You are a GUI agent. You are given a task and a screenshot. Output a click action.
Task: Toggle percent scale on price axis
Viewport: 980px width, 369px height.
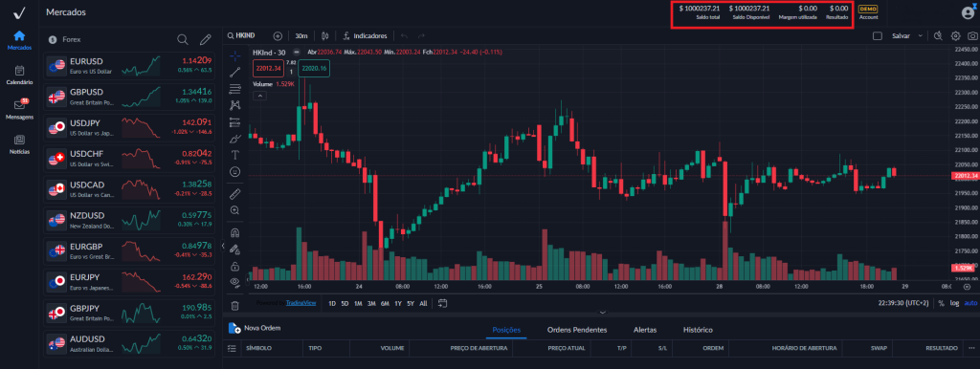point(941,303)
